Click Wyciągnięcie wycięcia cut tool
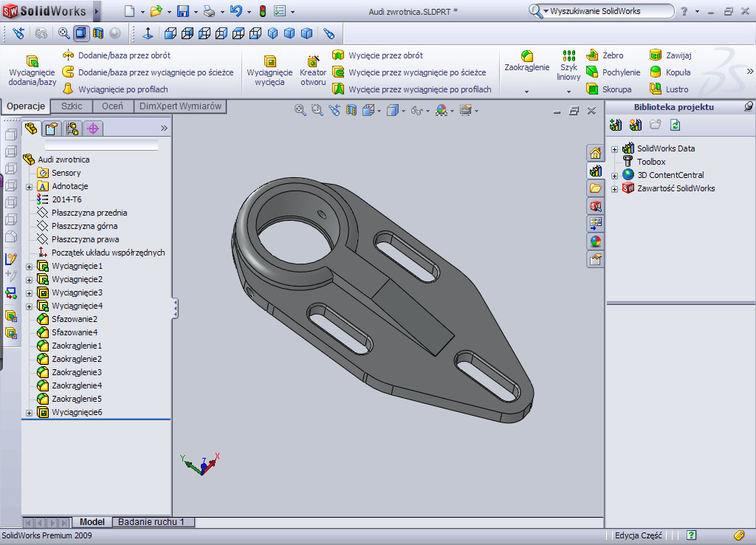The width and height of the screenshot is (756, 545). coord(269,70)
